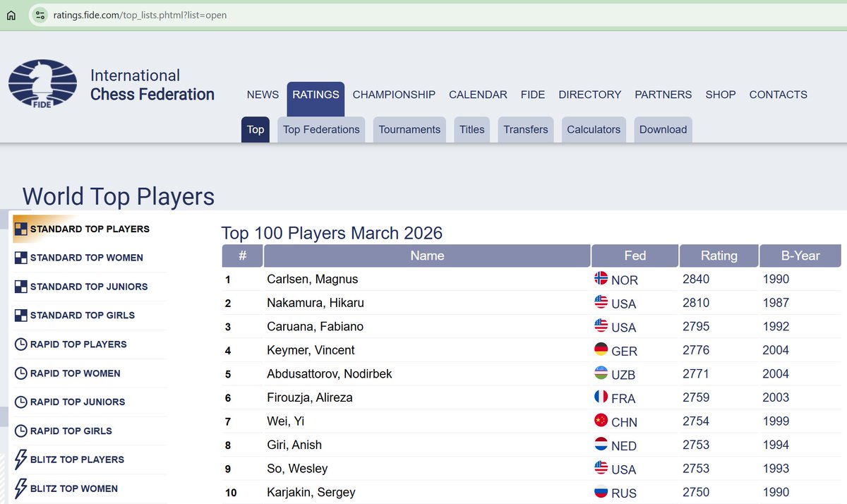Open Wei, Yi player profile
The height and width of the screenshot is (504, 847).
pos(285,421)
